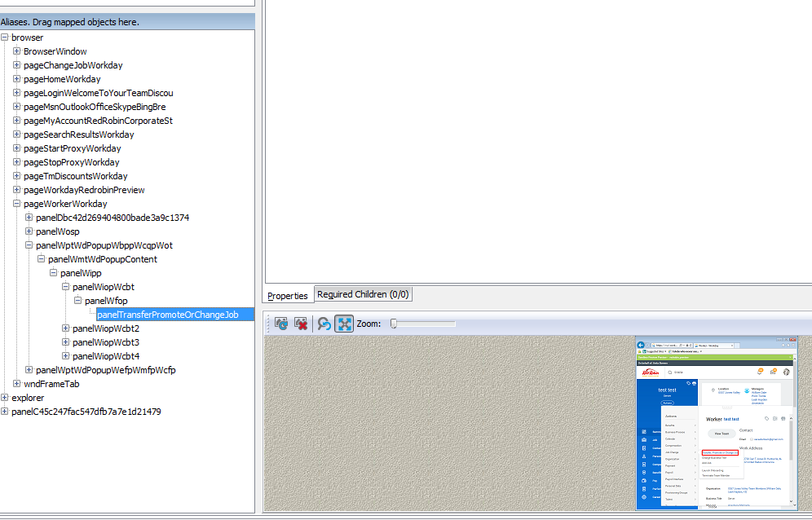Click the Zoom slider handle
This screenshot has width=812, height=520.
pos(394,324)
